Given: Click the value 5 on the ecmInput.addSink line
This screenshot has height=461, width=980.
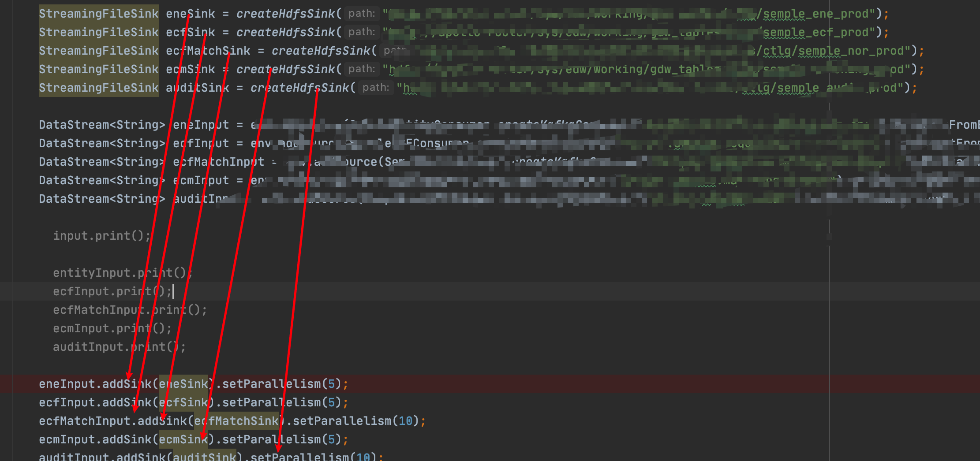Looking at the screenshot, I should 332,439.
